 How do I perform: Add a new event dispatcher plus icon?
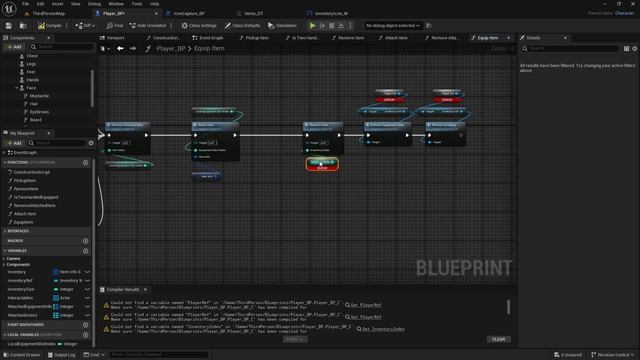tap(85, 325)
